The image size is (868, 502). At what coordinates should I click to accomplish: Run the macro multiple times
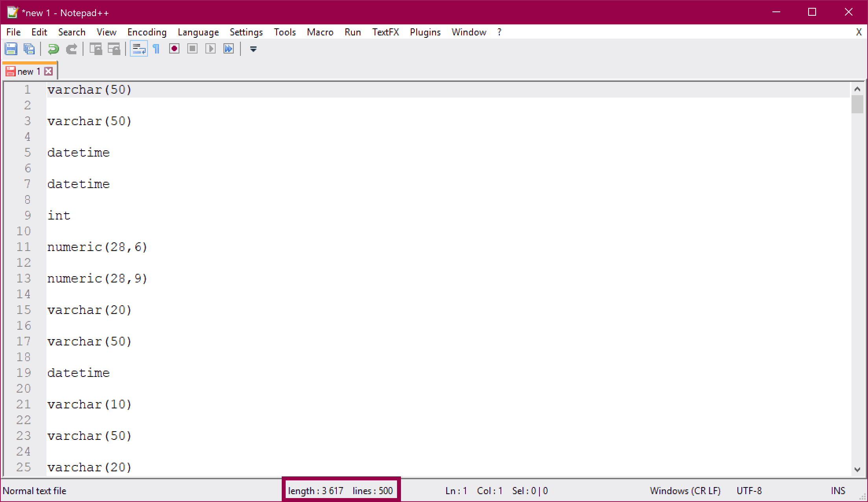(x=228, y=48)
